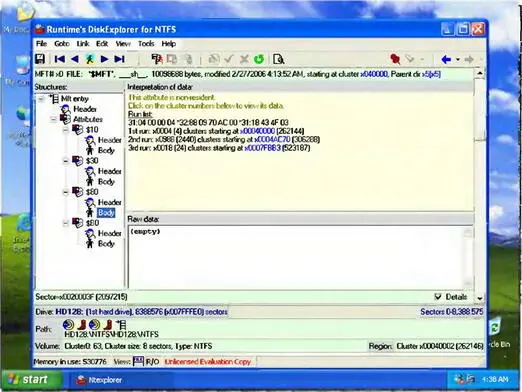Follow the Parent dir x5(x5) link

[432, 74]
